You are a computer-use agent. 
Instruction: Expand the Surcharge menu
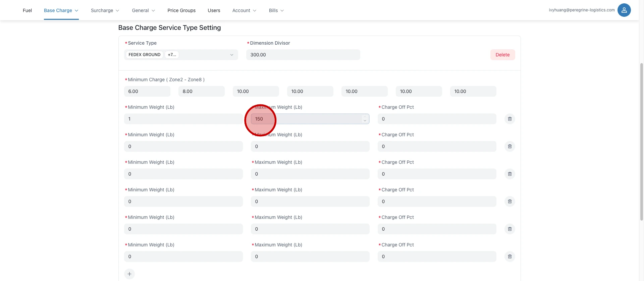click(x=105, y=10)
